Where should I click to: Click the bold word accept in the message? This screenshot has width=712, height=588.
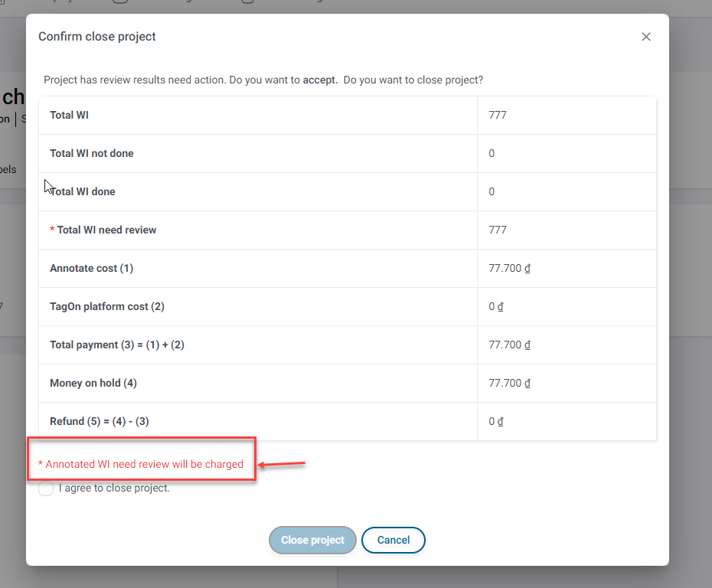tap(320, 80)
